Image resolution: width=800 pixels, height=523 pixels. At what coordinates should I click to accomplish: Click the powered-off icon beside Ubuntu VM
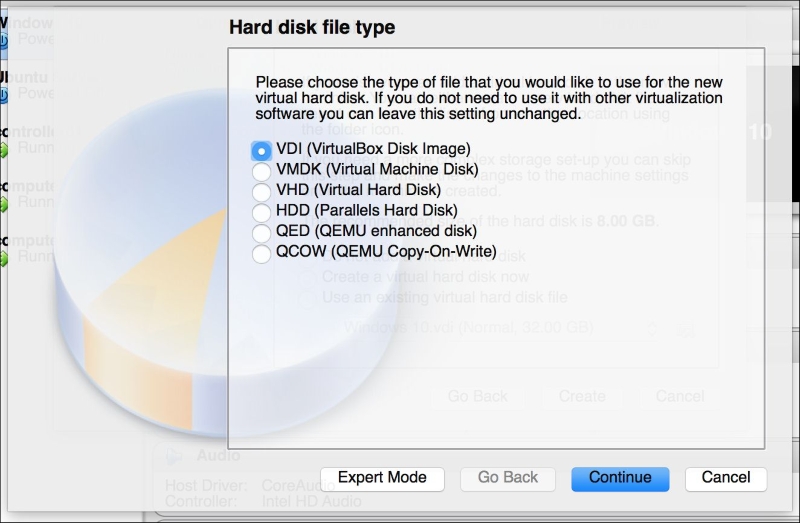tap(3, 95)
